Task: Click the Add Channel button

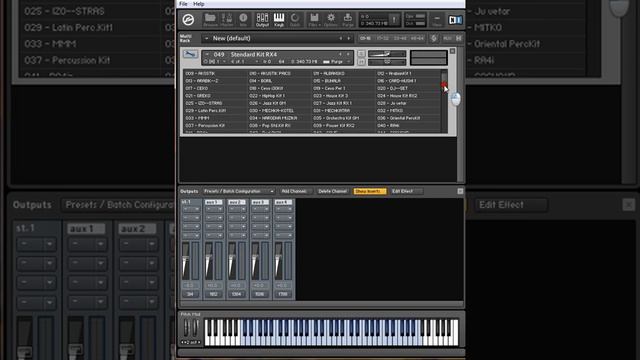Action: pos(295,191)
